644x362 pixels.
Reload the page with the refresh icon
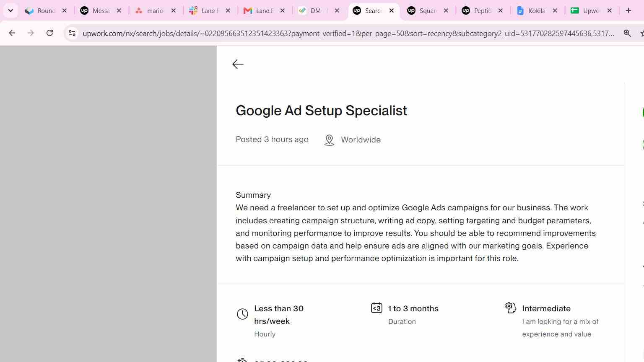tap(49, 33)
